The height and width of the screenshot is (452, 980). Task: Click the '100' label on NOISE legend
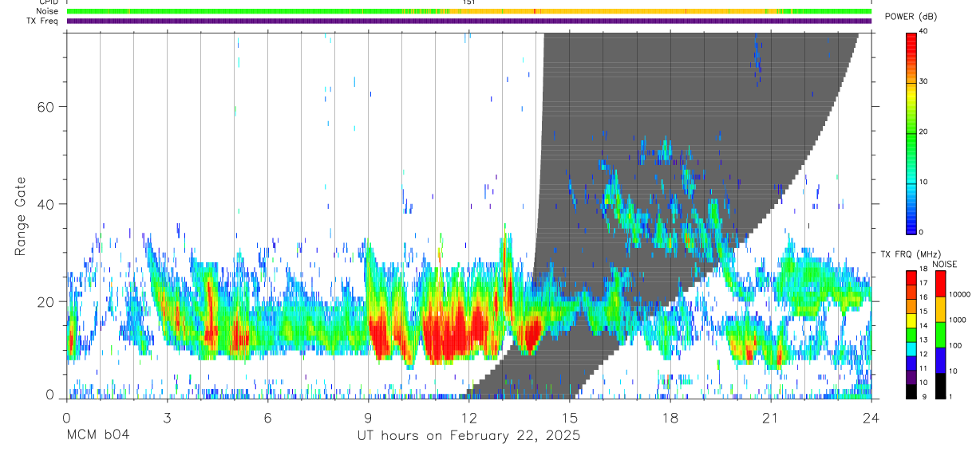point(954,346)
